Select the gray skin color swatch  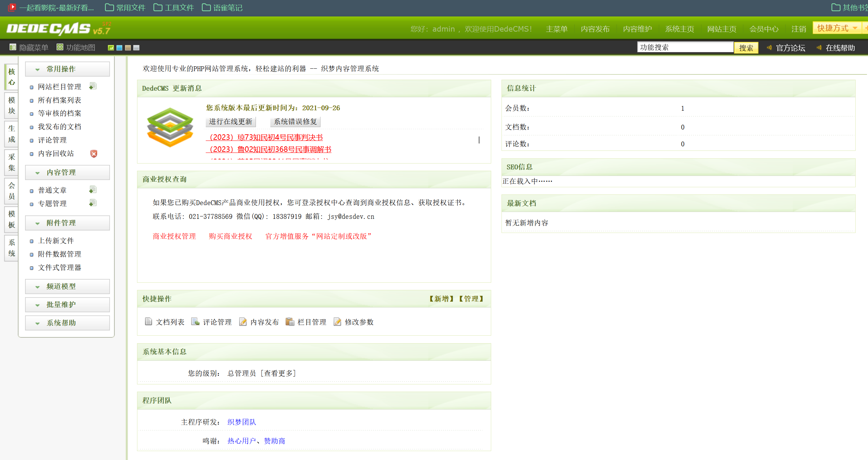(136, 48)
